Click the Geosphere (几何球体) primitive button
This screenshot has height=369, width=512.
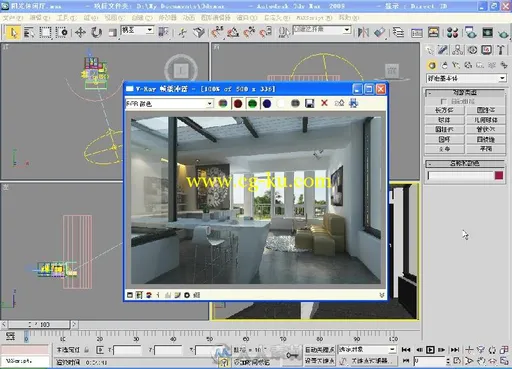coord(485,120)
